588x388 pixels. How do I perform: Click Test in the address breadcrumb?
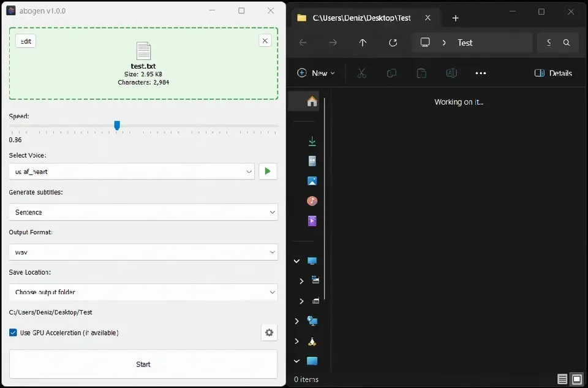click(465, 43)
